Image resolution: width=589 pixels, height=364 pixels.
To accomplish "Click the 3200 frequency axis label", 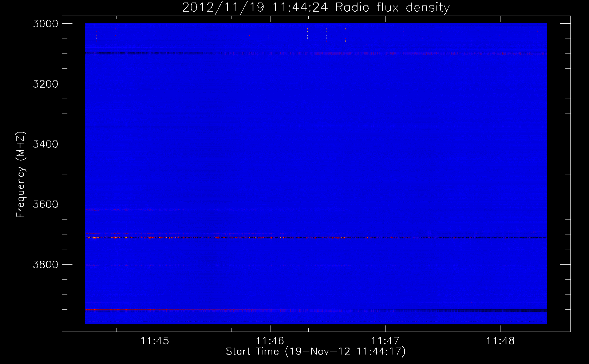I will (x=46, y=84).
